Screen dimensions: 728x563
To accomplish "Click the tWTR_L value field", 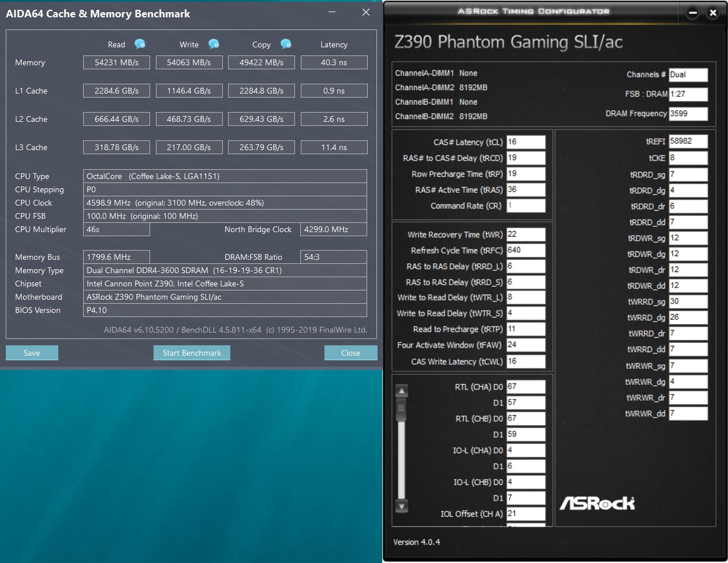I will coord(526,297).
